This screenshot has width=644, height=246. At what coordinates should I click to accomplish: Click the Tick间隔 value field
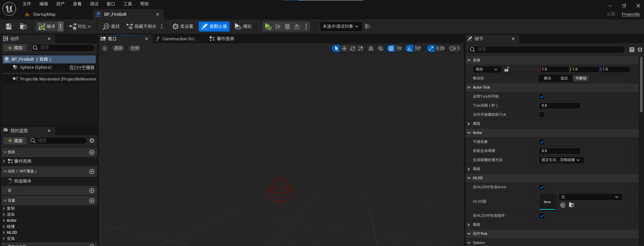pos(560,106)
